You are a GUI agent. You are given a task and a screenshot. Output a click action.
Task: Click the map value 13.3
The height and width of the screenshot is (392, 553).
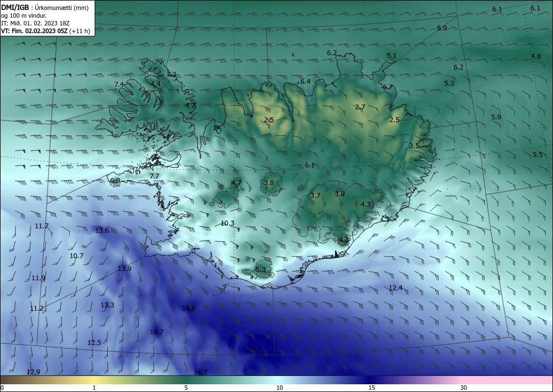[x=108, y=305]
